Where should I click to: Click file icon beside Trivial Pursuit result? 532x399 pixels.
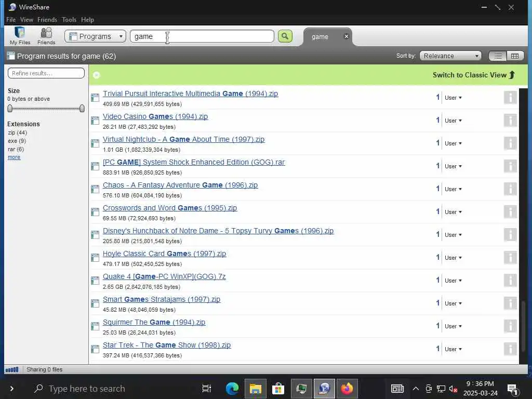[x=95, y=98]
